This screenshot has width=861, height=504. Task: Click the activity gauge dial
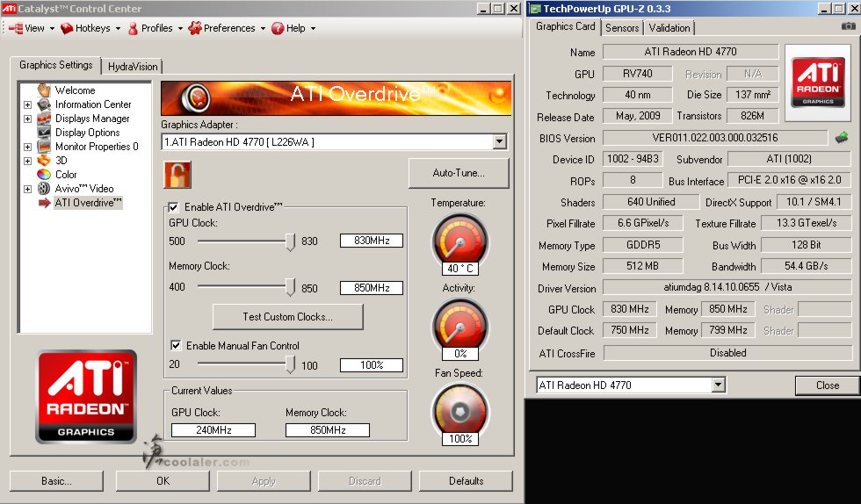(460, 326)
